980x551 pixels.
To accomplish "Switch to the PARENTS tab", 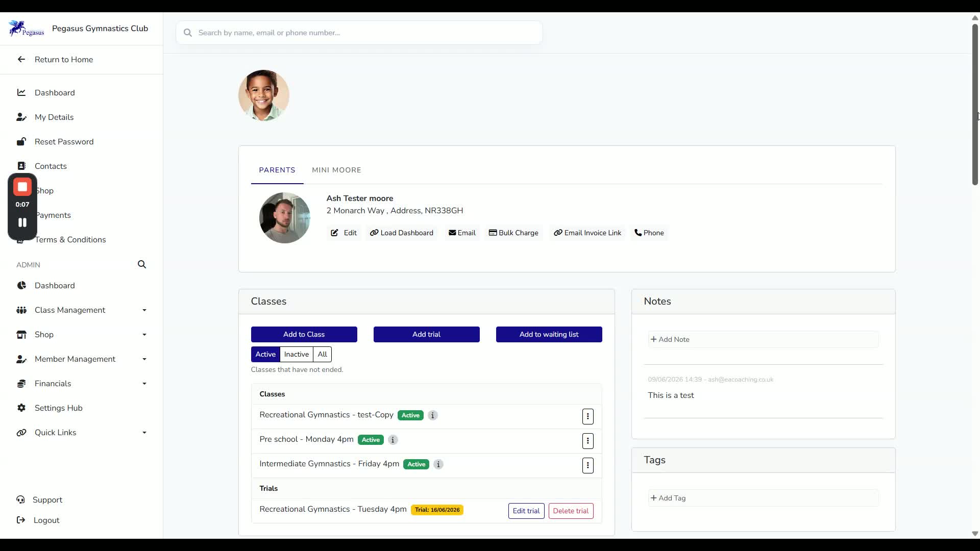I will 277,170.
